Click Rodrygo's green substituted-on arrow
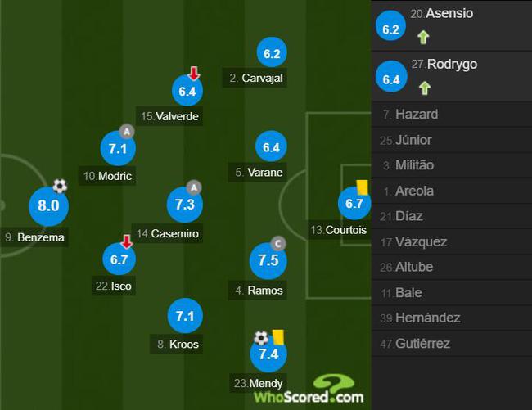532x410 pixels. click(425, 88)
